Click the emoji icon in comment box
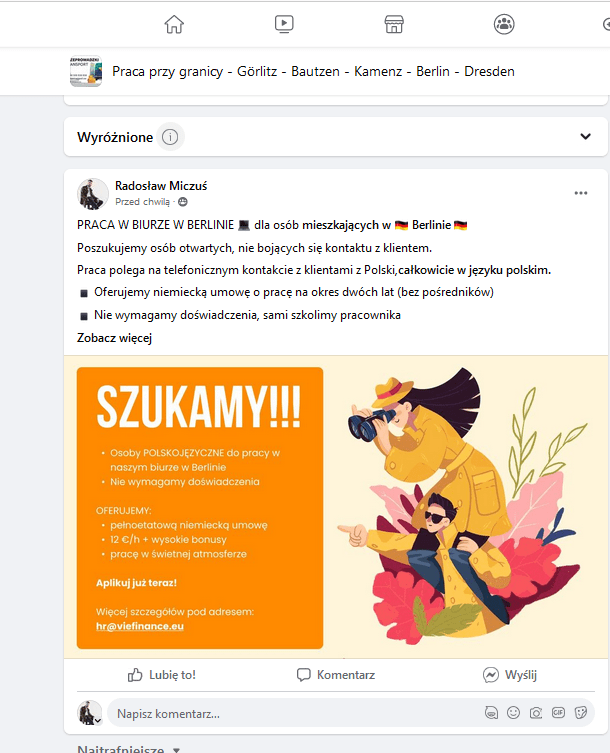610x753 pixels. 513,713
